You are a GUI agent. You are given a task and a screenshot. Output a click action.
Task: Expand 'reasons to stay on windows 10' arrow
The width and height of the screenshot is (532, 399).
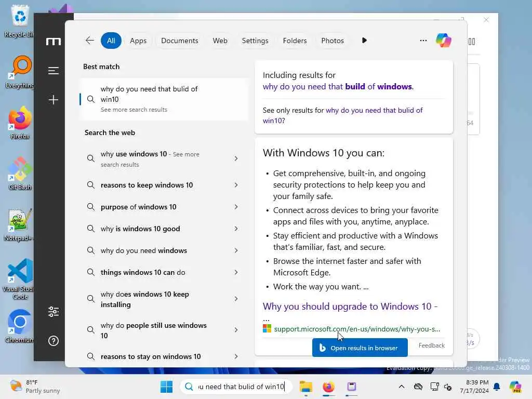pyautogui.click(x=236, y=356)
